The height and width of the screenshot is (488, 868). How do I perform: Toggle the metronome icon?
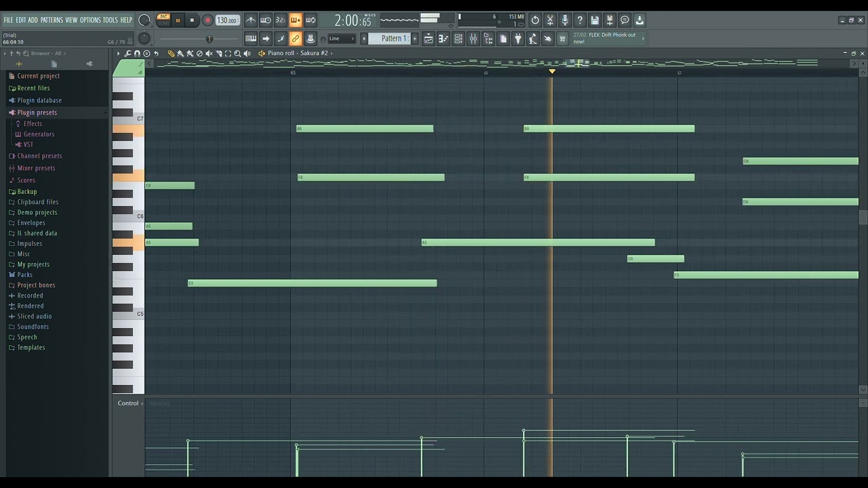[251, 20]
